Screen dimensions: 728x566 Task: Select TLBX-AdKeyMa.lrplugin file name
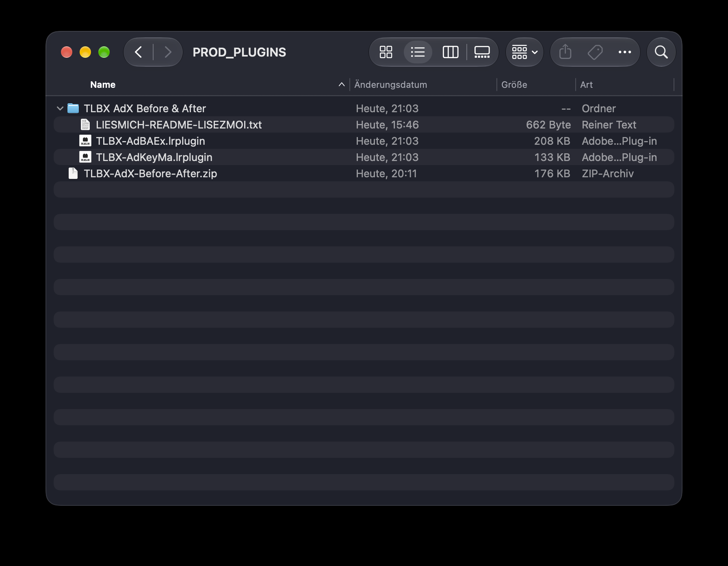(154, 157)
